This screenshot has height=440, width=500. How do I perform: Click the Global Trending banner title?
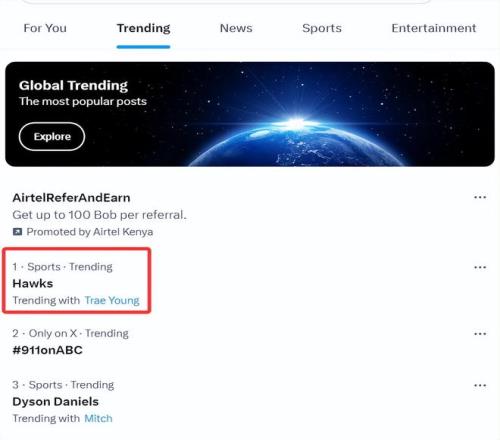pyautogui.click(x=73, y=86)
